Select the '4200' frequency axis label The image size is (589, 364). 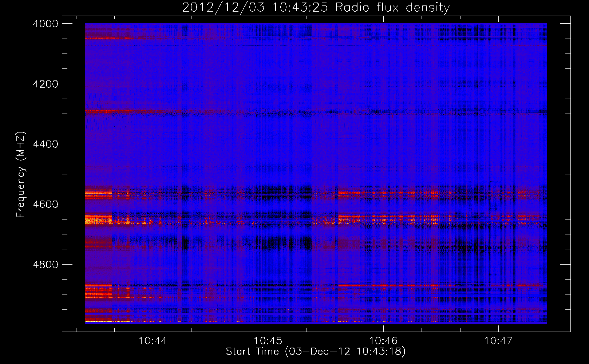click(46, 84)
